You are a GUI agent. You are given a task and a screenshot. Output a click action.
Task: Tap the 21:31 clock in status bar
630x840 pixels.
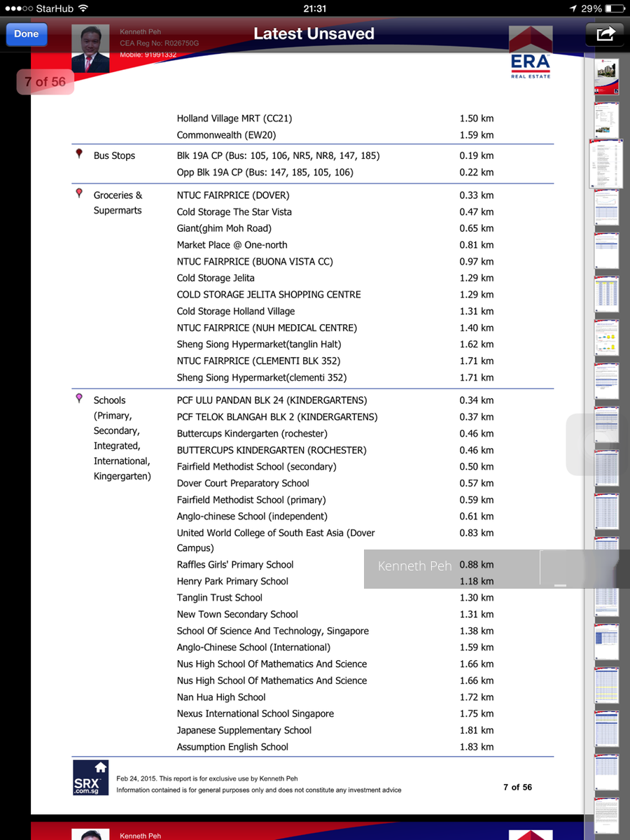315,8
